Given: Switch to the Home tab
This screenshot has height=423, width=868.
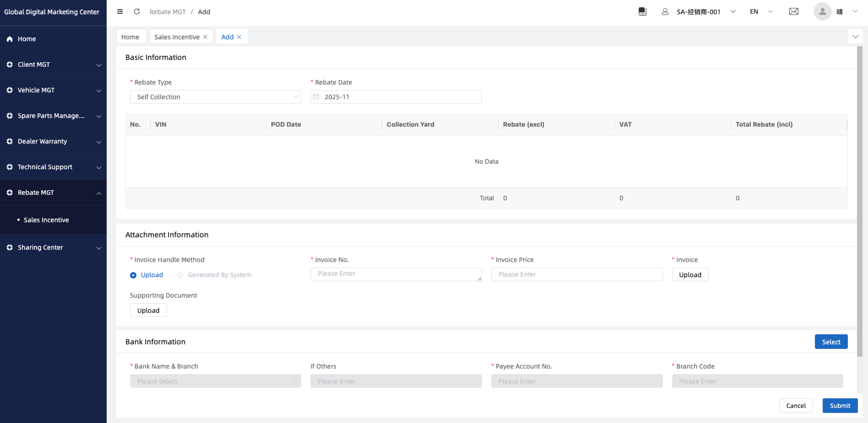Looking at the screenshot, I should pyautogui.click(x=130, y=37).
